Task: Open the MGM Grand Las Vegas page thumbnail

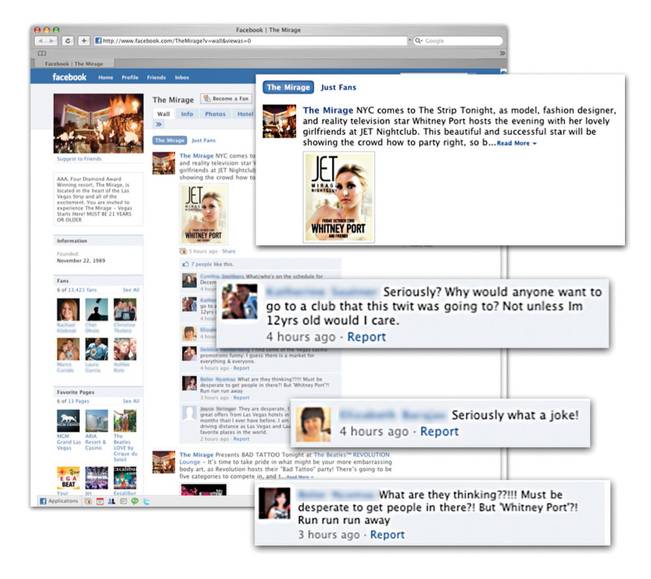Action: (68, 420)
